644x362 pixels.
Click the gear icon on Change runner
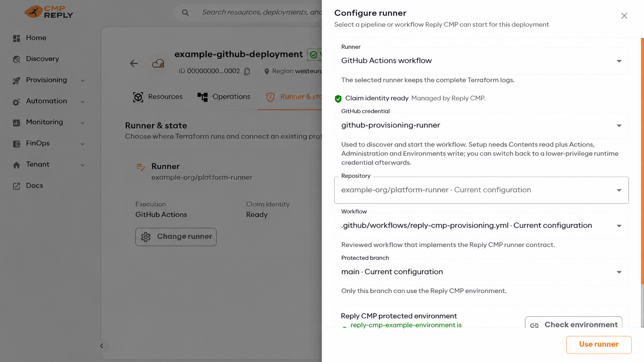146,237
